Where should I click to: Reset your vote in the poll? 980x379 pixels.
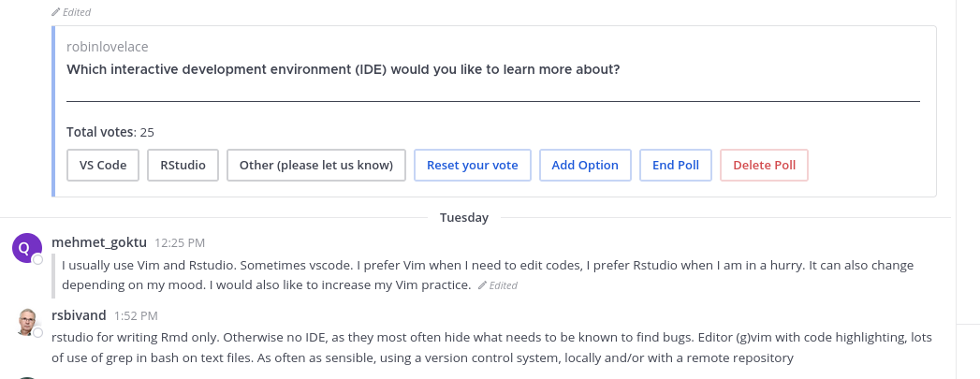point(472,165)
